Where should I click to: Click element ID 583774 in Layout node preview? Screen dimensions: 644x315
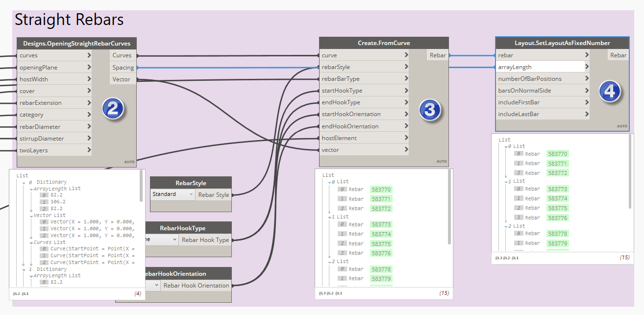558,198
